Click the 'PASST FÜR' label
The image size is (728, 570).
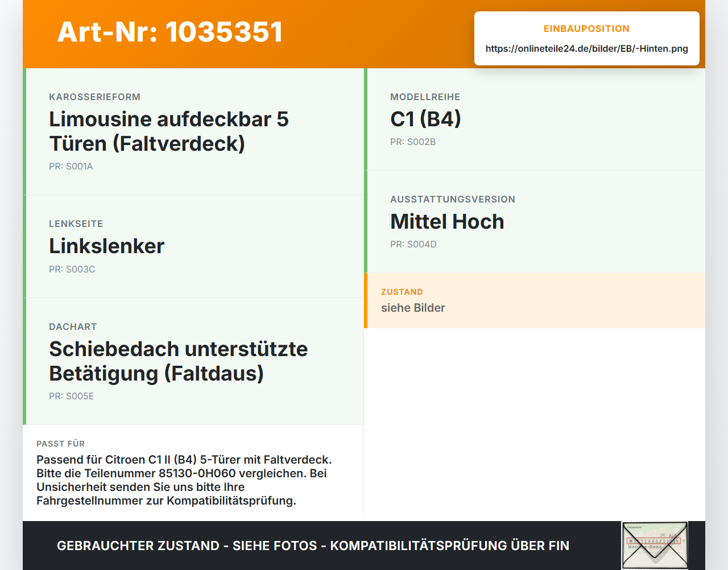click(x=60, y=444)
